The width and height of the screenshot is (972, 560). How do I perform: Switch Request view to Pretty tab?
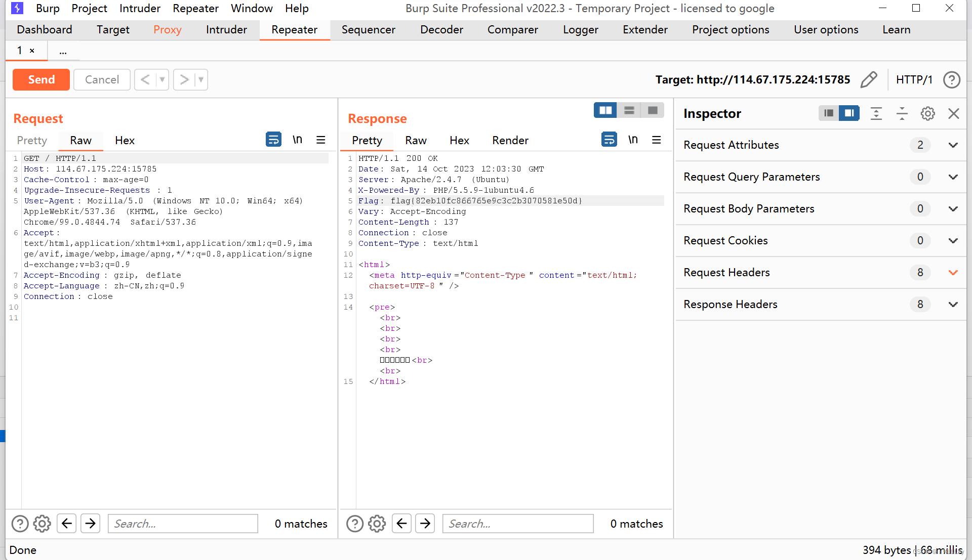(32, 140)
